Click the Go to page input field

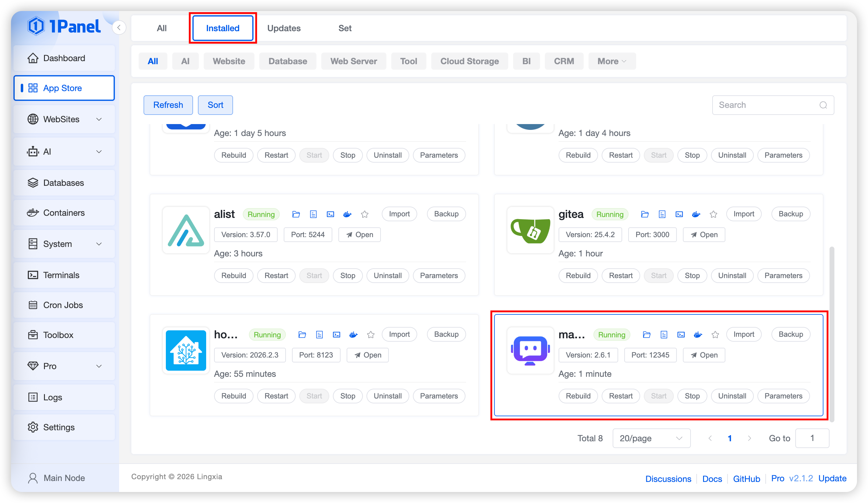coord(812,438)
